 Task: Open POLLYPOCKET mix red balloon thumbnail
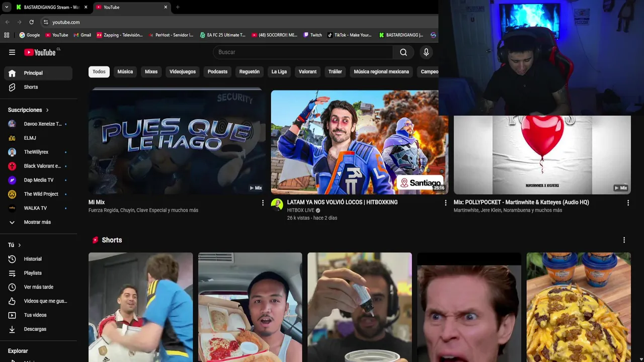(x=542, y=155)
